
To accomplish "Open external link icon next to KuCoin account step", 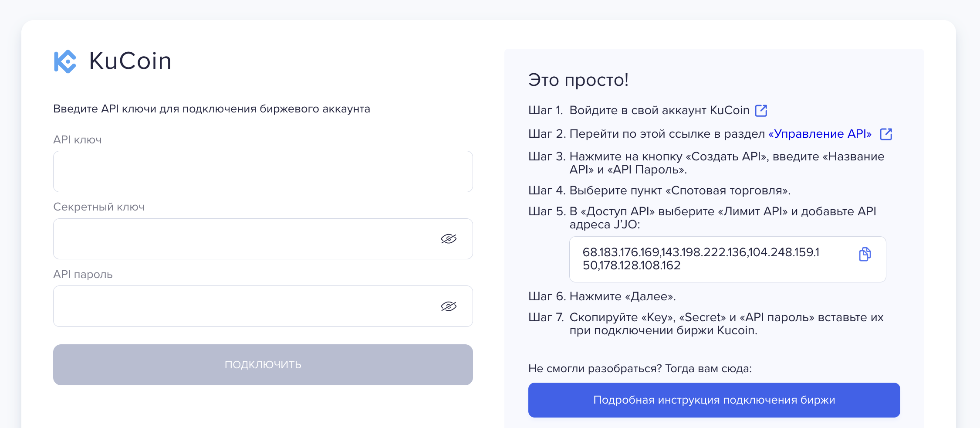I will [761, 110].
